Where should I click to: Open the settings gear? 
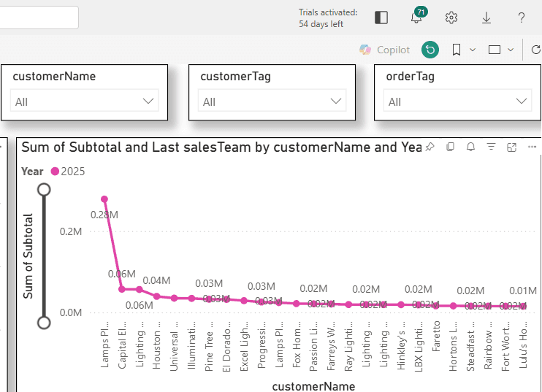(451, 18)
